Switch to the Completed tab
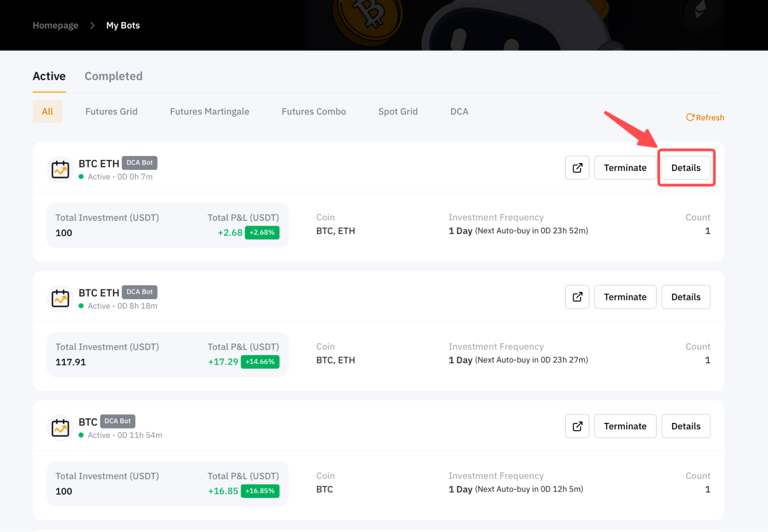 [113, 76]
